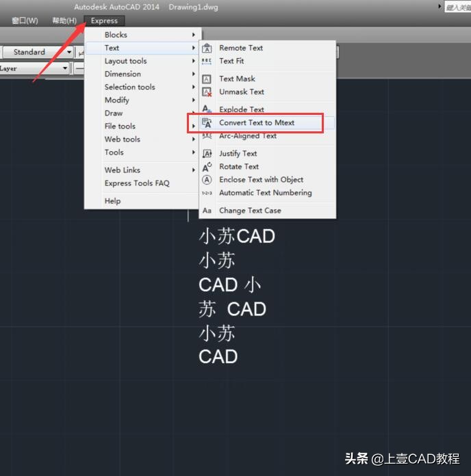Click the Selection tools submenu arrow
The height and width of the screenshot is (476, 471).
194,87
